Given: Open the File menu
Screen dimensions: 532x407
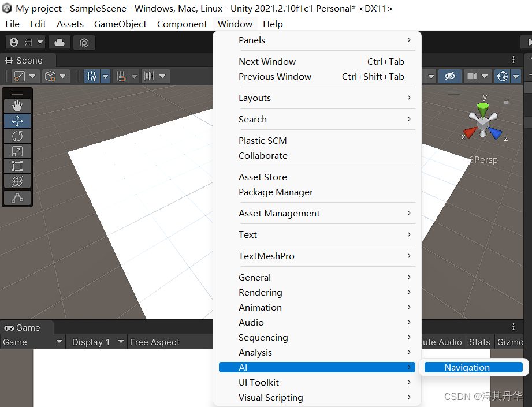Looking at the screenshot, I should [x=13, y=24].
